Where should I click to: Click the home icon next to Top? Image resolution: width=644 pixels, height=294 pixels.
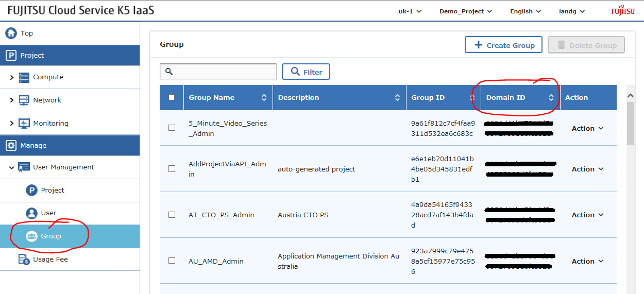coord(11,33)
